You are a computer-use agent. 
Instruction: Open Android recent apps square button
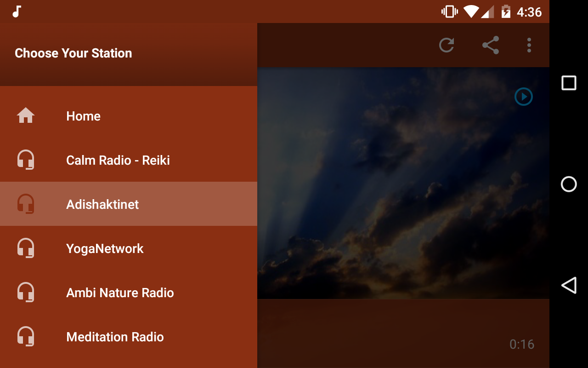[569, 83]
